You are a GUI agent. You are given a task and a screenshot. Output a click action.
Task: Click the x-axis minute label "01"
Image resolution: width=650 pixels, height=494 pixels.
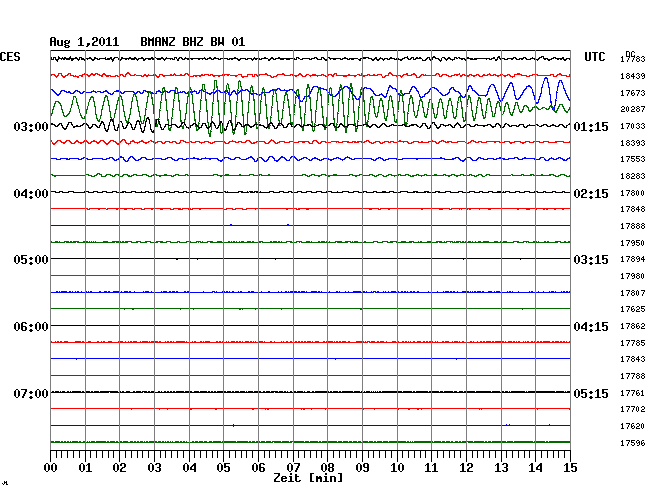click(x=85, y=468)
